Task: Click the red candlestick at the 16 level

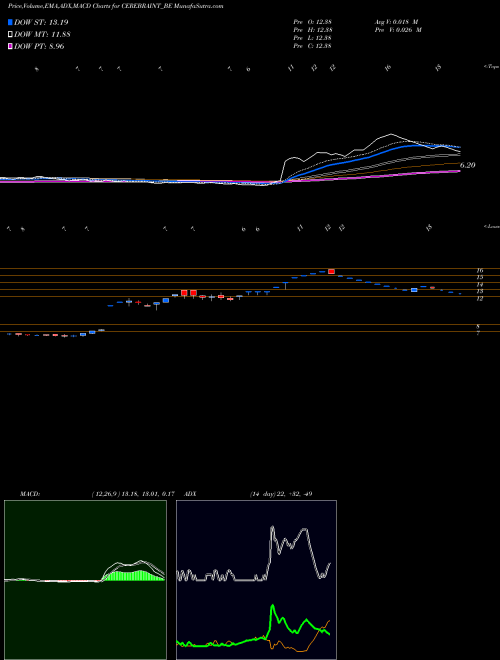Action: (331, 271)
